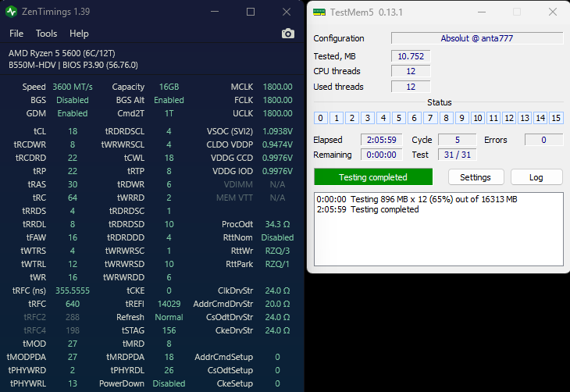Maximize the ZenTimings window
Screen dimensions: 570x392
251,12
